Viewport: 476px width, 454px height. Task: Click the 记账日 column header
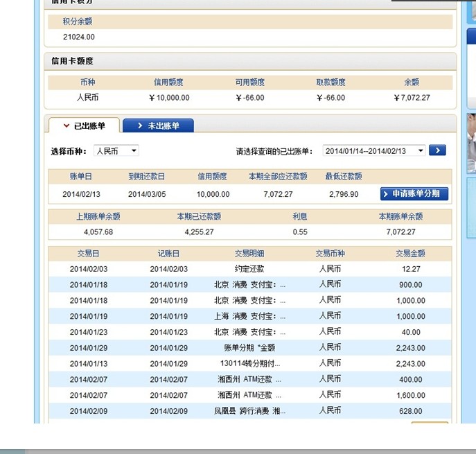point(168,253)
